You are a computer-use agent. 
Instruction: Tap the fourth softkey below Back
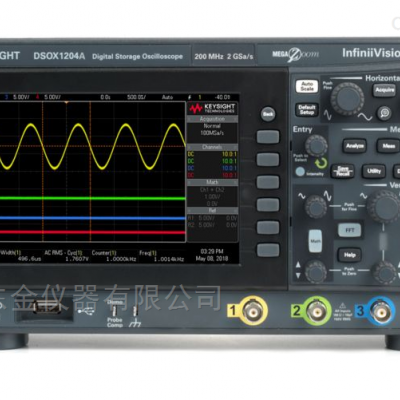pos(268,205)
